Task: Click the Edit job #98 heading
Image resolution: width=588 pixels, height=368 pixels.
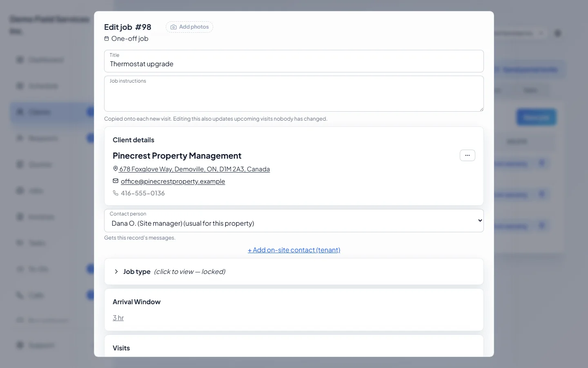Action: 128,27
